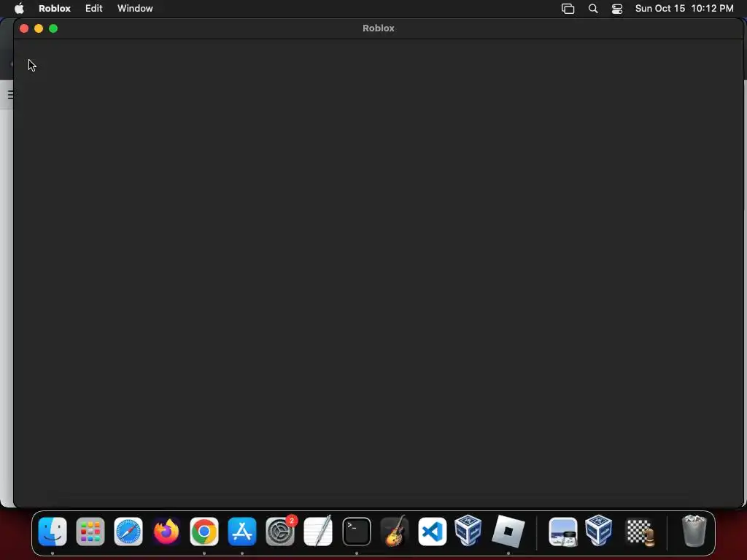Viewport: 747px width, 560px height.
Task: Open the App Store from the Dock
Action: coord(242,532)
